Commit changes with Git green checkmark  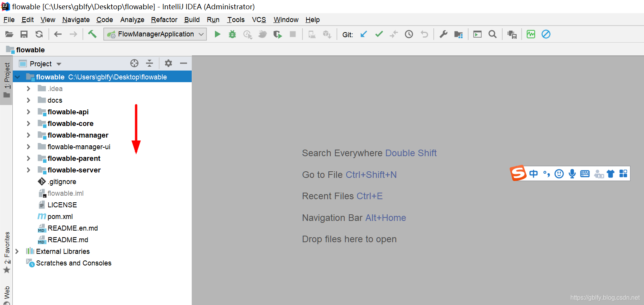click(x=379, y=34)
